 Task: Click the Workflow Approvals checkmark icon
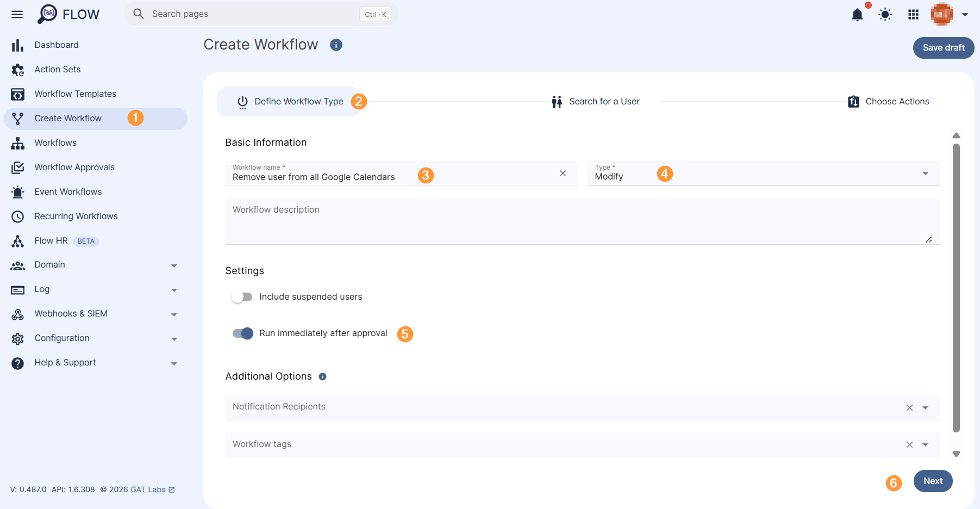[18, 167]
